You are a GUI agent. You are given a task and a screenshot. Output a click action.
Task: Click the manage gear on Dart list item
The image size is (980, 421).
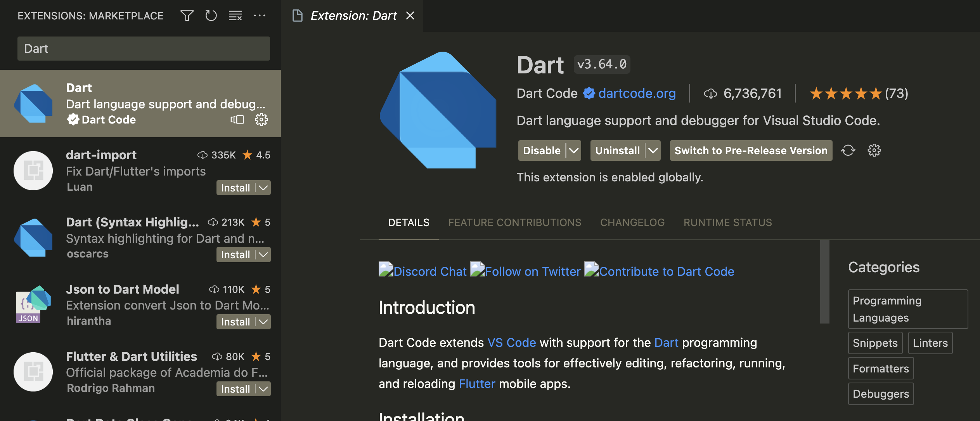point(261,120)
